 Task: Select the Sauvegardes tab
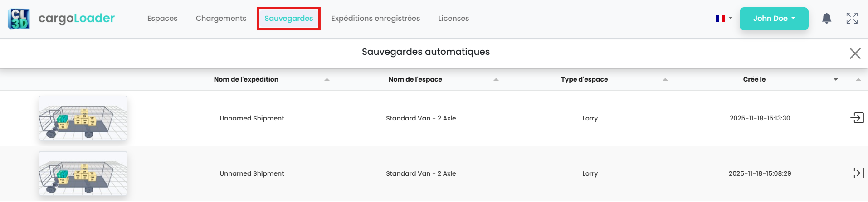click(288, 19)
